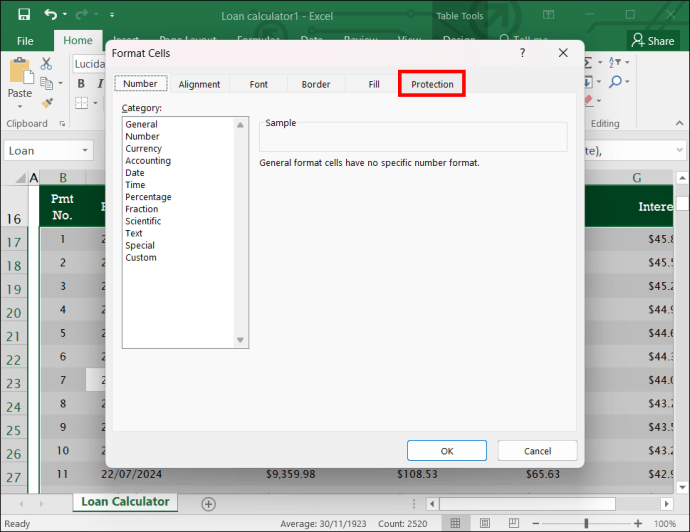Click the Copy icon

point(46,83)
